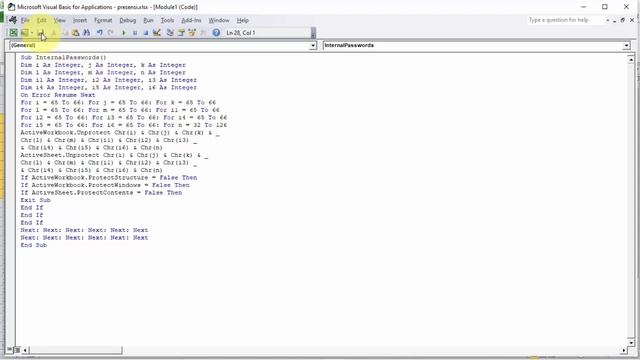
Task: Expand the (General) object dropdown
Action: coord(313,46)
